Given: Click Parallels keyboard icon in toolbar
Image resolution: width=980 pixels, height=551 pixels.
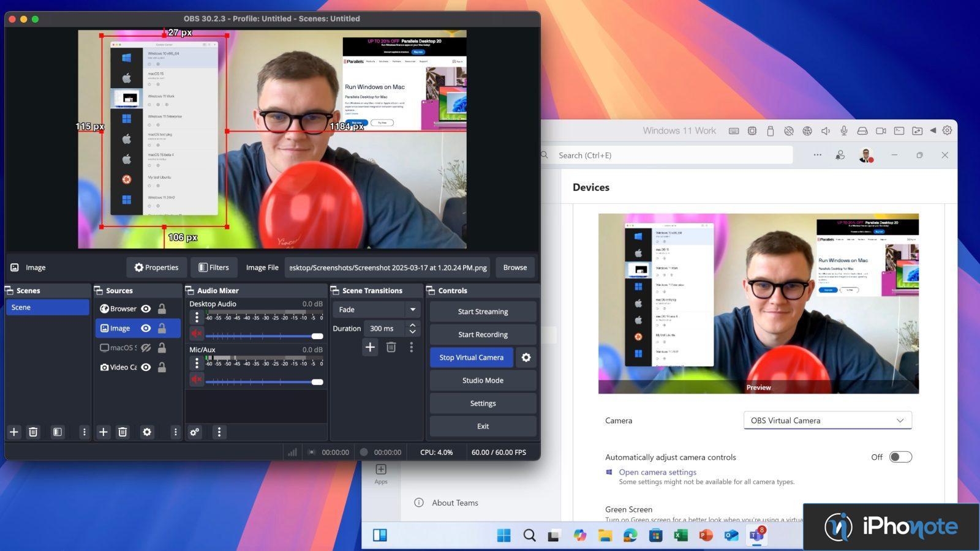Looking at the screenshot, I should click(x=734, y=131).
